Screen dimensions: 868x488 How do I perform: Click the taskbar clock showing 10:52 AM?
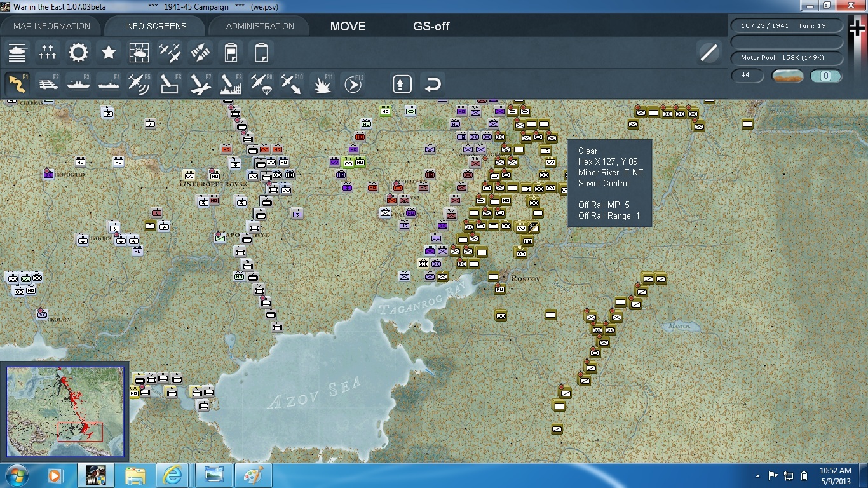click(835, 476)
